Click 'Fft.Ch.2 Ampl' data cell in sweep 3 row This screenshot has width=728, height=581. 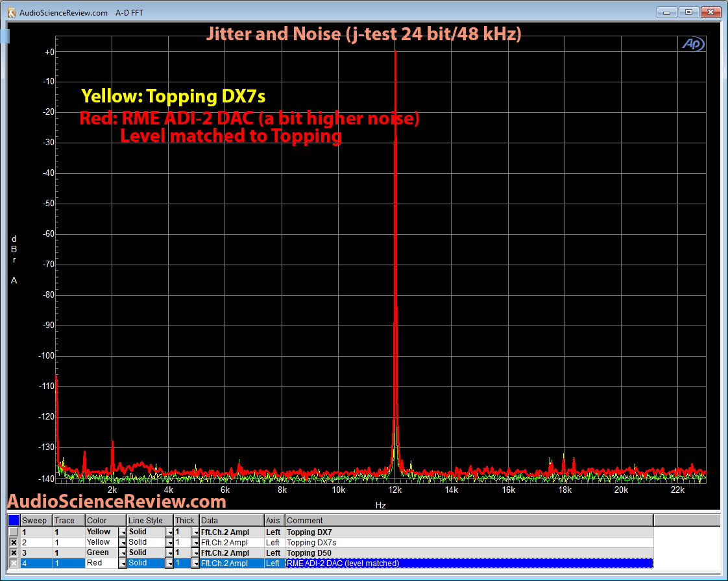[x=232, y=552]
